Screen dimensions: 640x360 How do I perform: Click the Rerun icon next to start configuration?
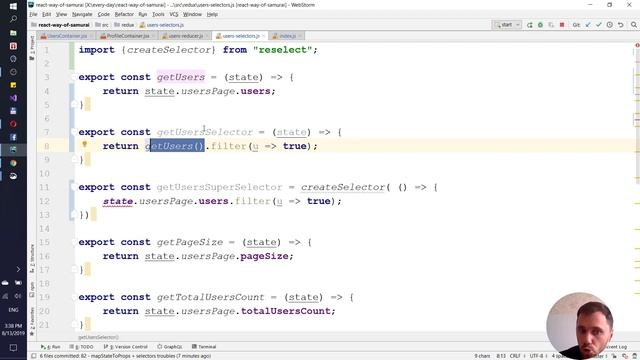click(529, 25)
